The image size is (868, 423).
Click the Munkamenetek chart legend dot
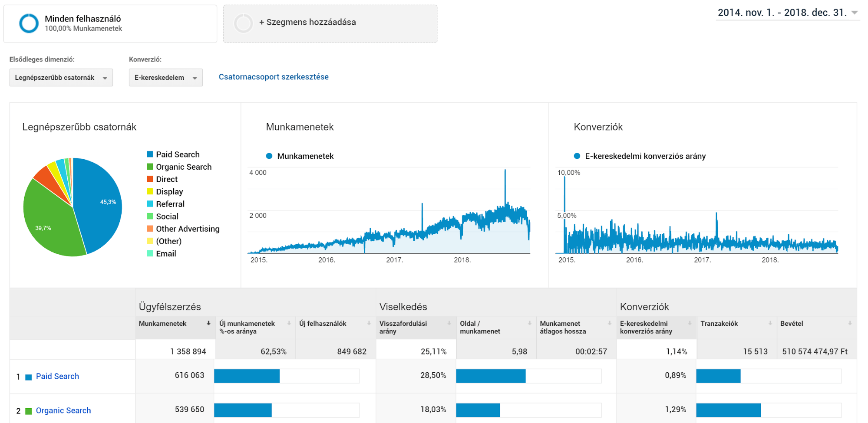pyautogui.click(x=269, y=156)
